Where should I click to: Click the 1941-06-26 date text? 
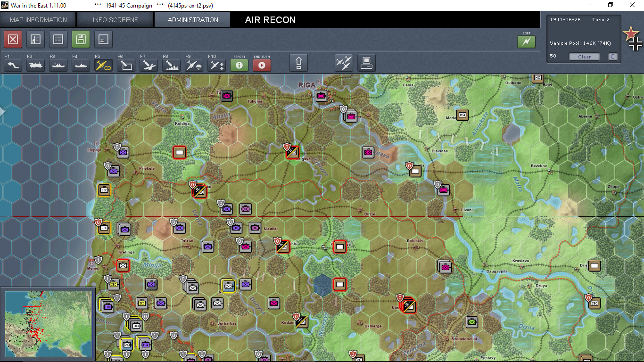[566, 20]
